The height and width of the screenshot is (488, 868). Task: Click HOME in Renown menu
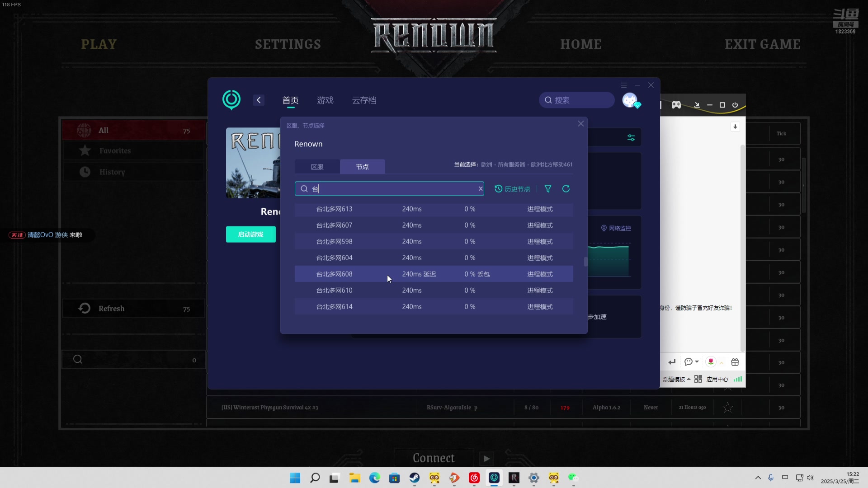click(x=581, y=44)
